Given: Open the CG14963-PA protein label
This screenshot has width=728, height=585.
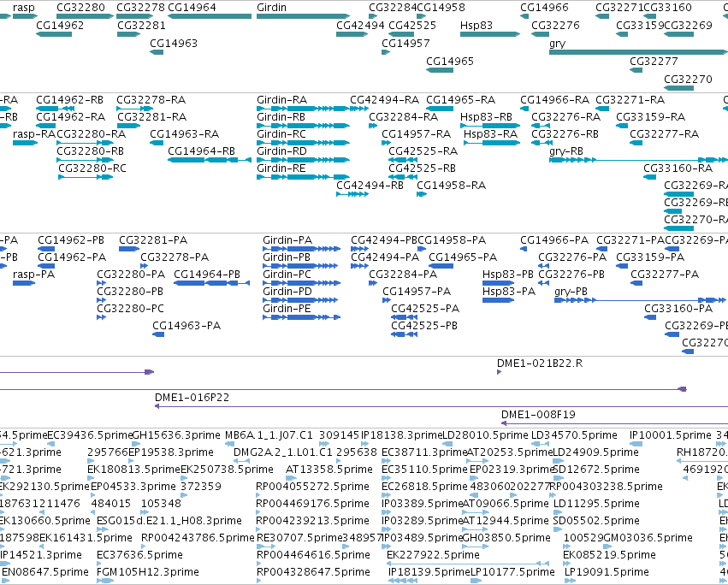Looking at the screenshot, I should coord(186,326).
